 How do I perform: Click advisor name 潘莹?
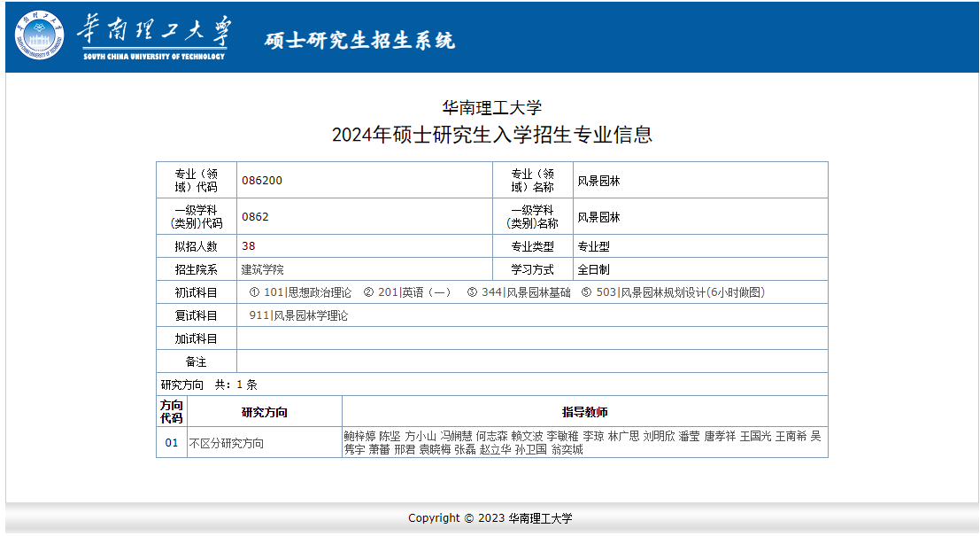[x=690, y=436]
